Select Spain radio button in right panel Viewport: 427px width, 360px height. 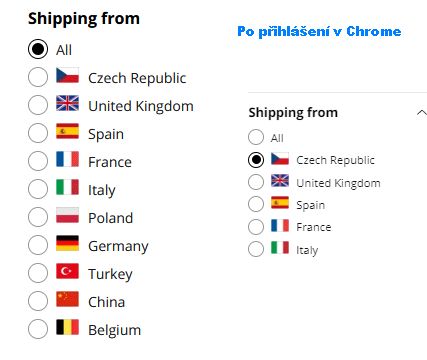click(x=256, y=204)
